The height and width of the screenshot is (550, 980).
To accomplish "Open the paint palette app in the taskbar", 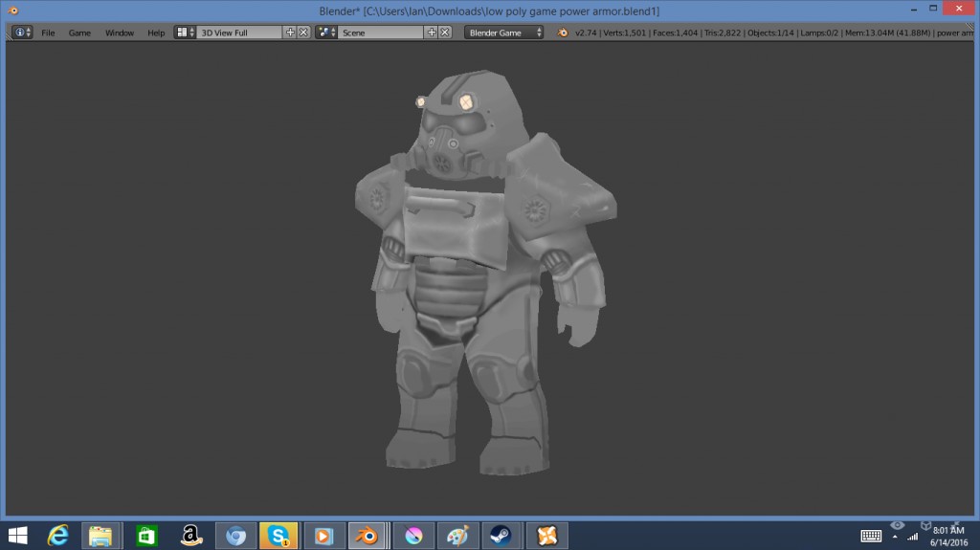I will click(x=457, y=536).
